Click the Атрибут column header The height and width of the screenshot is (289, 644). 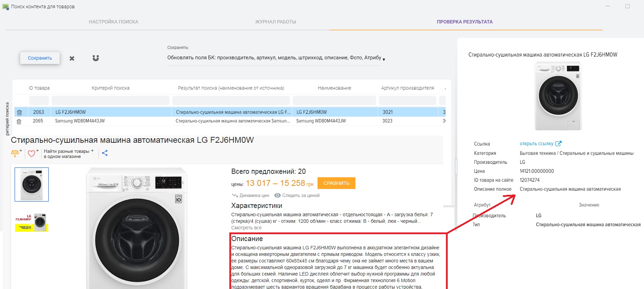482,205
